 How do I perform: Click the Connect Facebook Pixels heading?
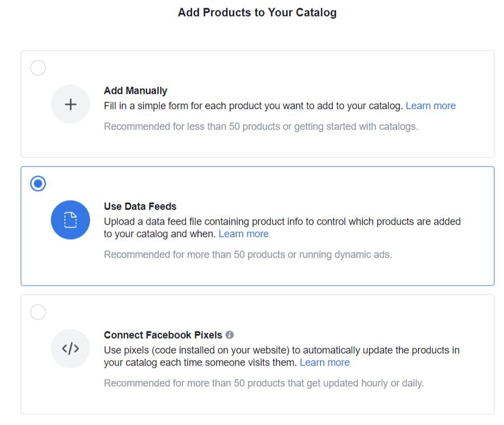163,335
